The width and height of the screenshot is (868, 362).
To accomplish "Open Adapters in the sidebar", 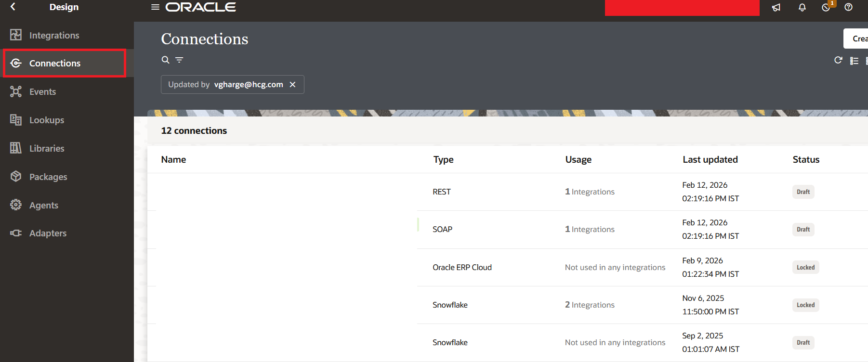I will click(x=48, y=233).
